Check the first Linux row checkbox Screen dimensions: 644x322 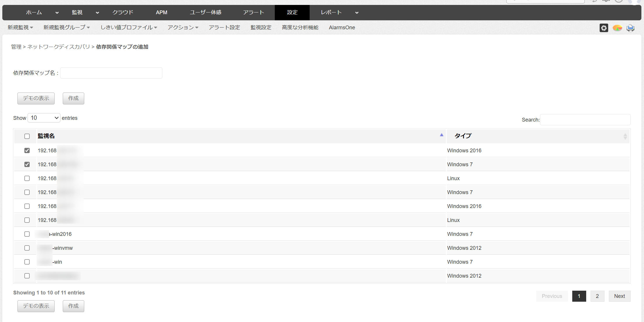point(27,178)
